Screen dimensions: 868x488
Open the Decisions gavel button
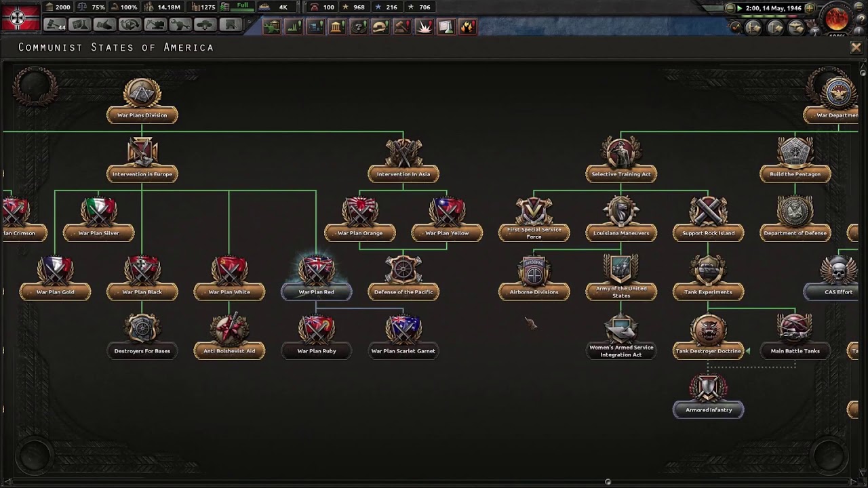click(x=54, y=25)
